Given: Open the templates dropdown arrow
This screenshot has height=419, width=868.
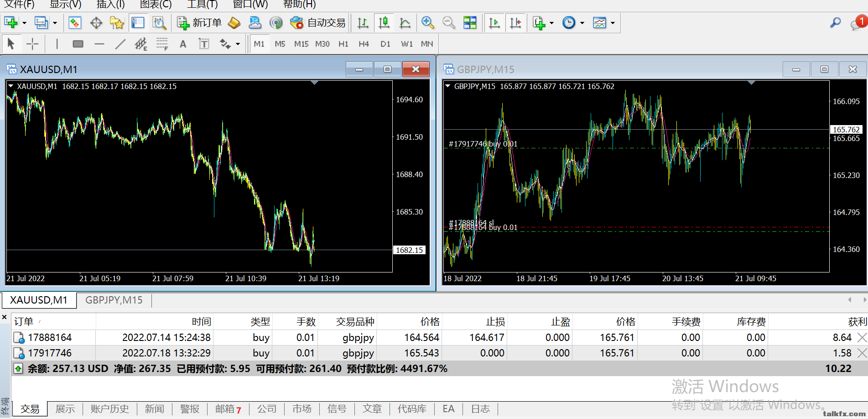Looking at the screenshot, I should (613, 23).
